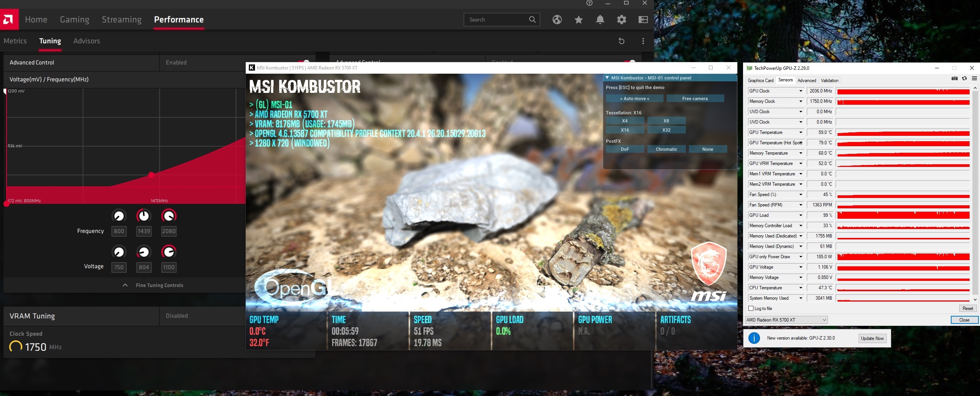
Task: Open the web browser globe icon
Action: (x=557, y=20)
